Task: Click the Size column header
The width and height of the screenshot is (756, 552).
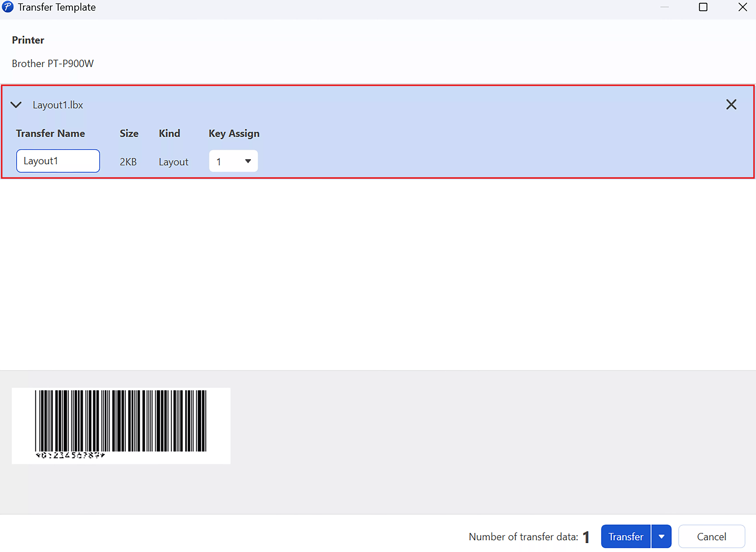Action: coord(129,133)
